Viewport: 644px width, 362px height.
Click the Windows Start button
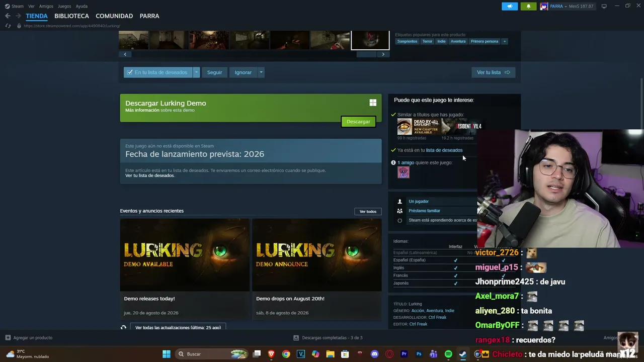click(x=167, y=354)
